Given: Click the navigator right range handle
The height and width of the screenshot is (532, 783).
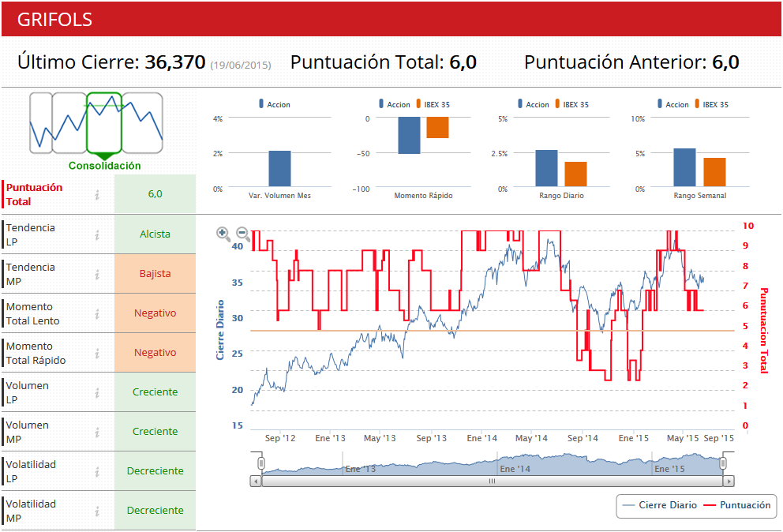Looking at the screenshot, I should tap(722, 463).
